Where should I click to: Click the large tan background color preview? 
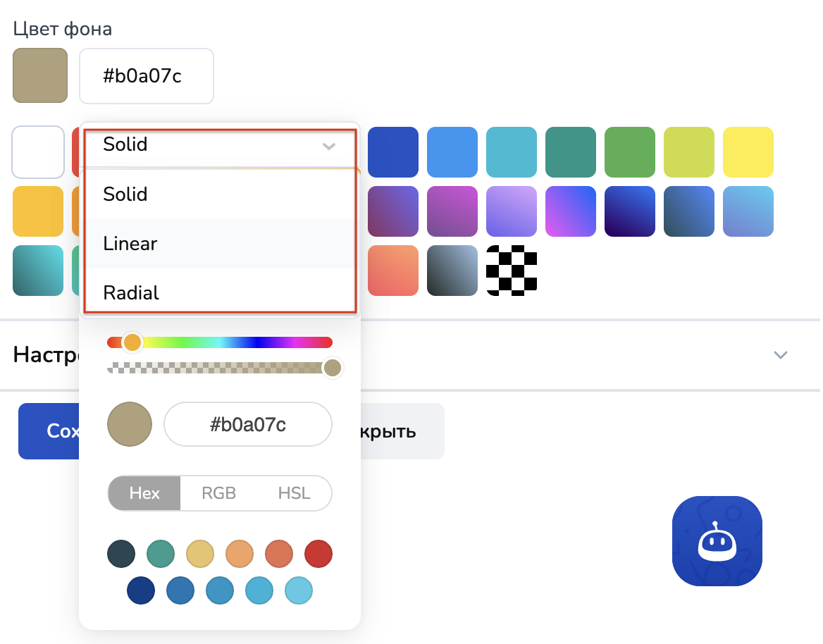(x=40, y=75)
